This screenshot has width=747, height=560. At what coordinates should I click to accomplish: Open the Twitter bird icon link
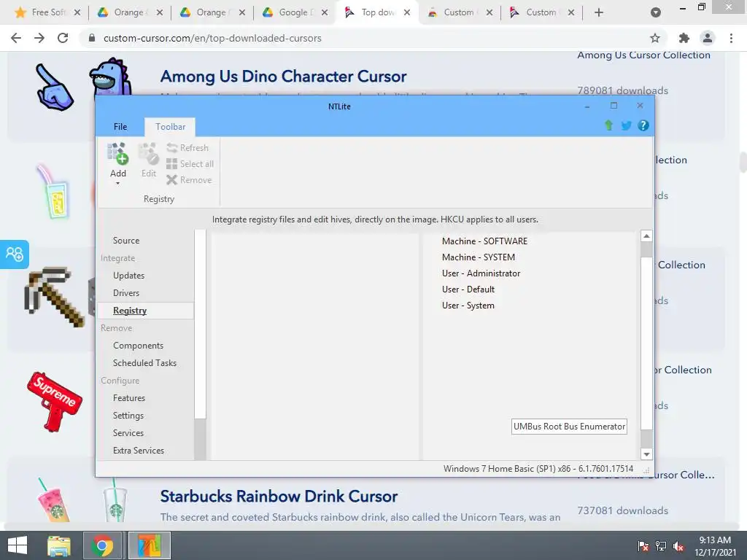[x=626, y=125]
